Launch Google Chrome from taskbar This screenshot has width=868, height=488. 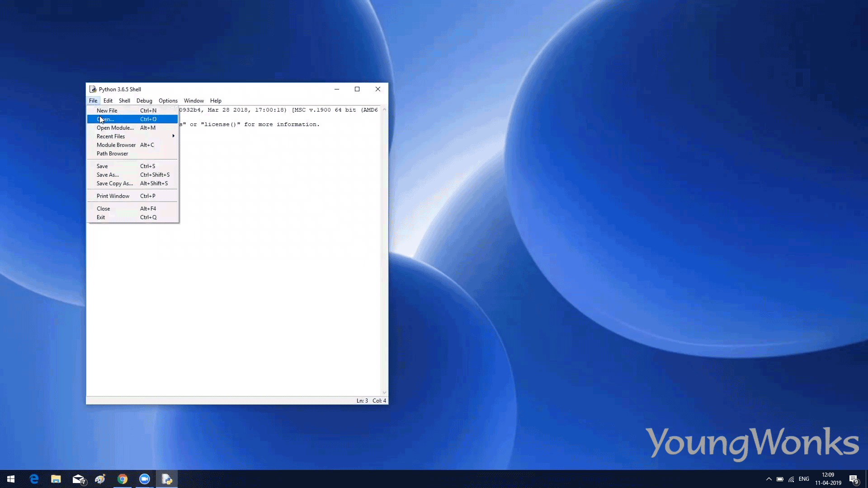123,479
